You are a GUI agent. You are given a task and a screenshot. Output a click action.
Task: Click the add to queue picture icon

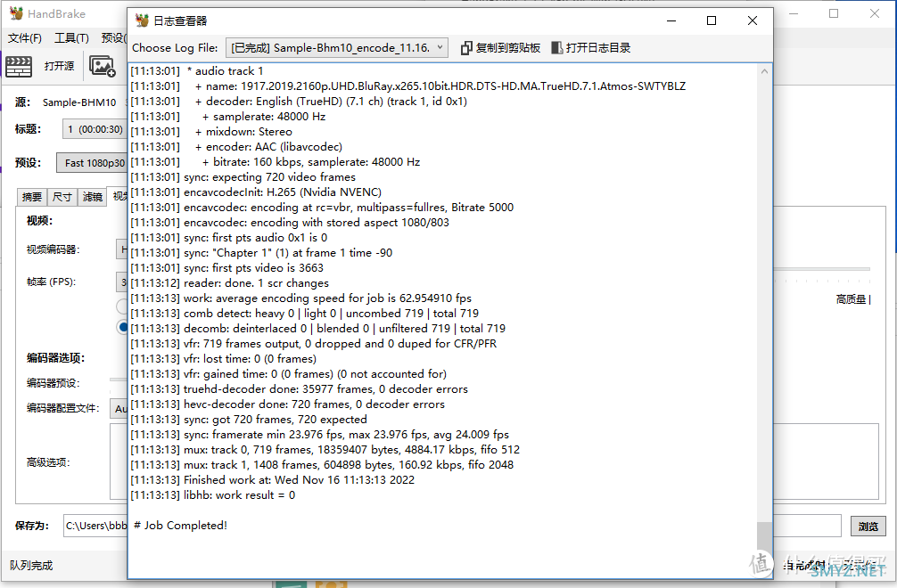[103, 66]
